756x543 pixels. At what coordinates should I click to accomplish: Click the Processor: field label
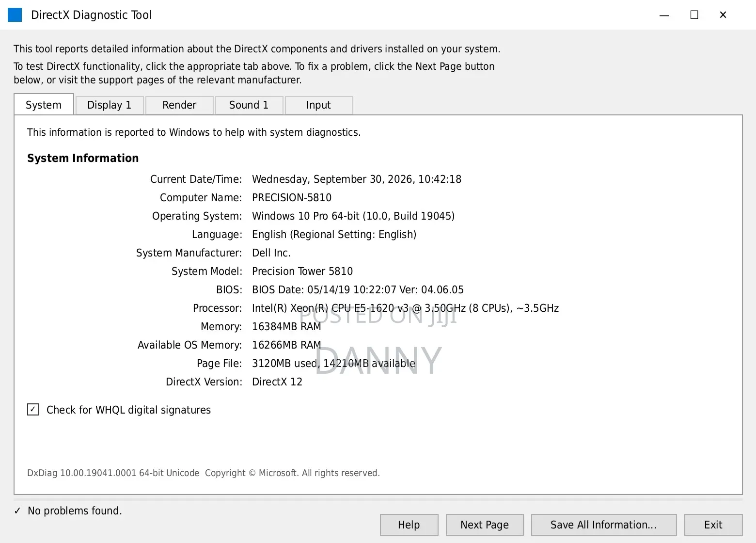[x=218, y=308]
